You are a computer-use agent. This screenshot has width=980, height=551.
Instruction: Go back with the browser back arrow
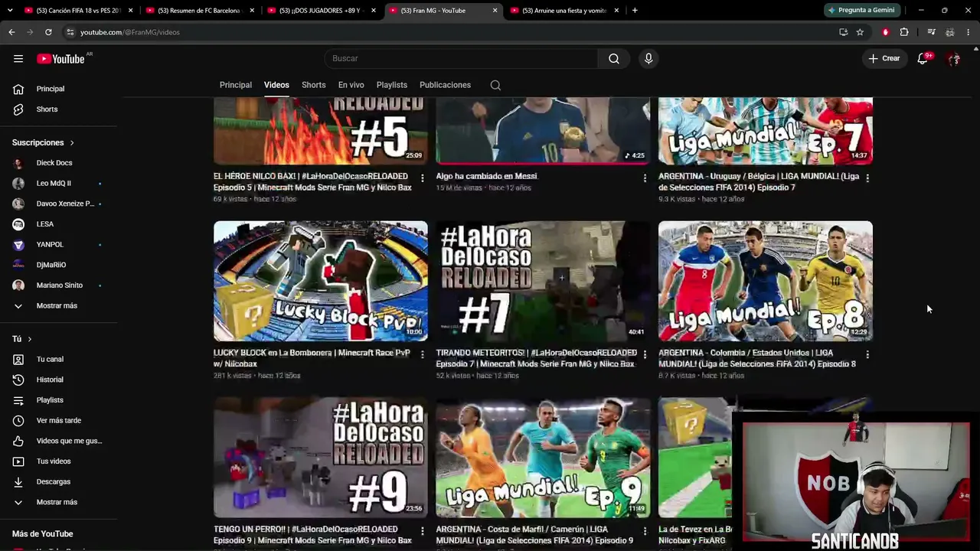point(11,32)
